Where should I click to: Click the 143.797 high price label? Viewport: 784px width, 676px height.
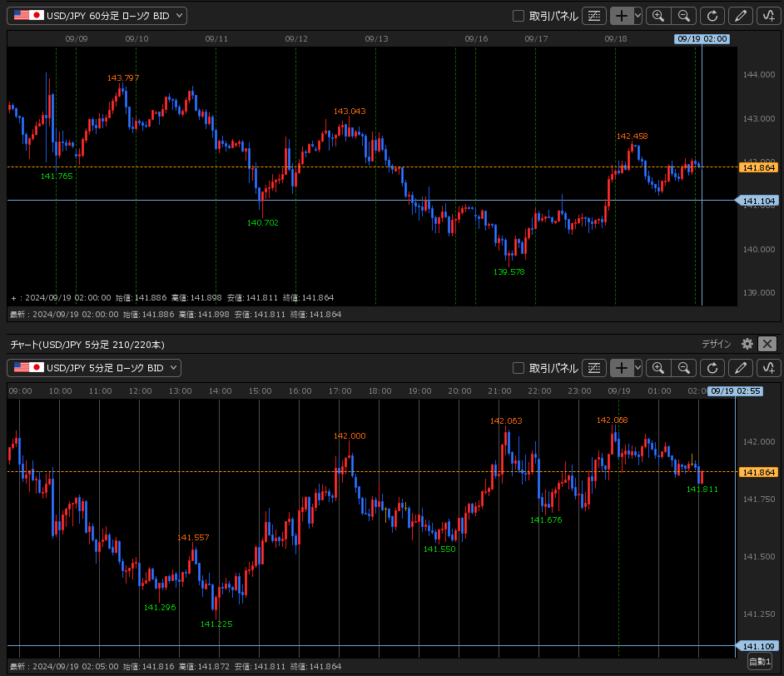[123, 78]
